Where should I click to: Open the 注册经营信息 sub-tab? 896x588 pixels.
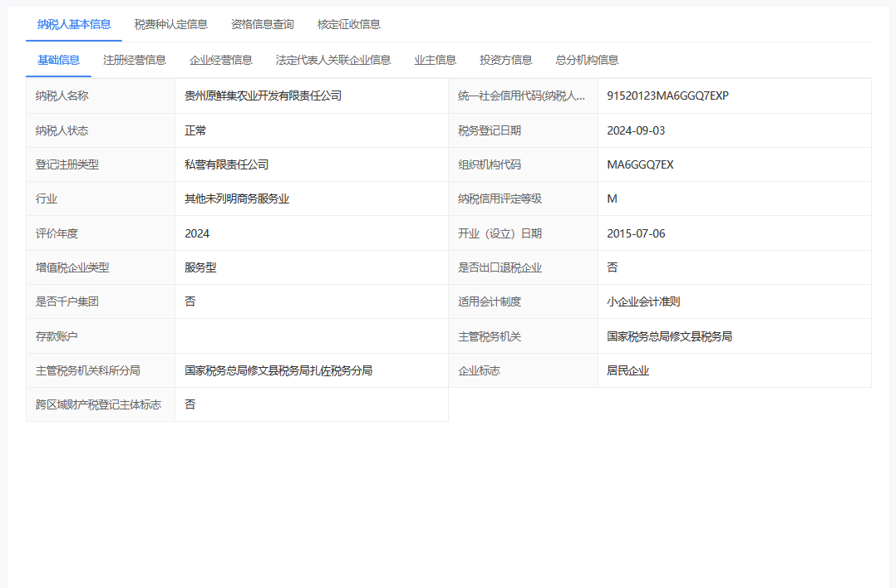(x=135, y=60)
